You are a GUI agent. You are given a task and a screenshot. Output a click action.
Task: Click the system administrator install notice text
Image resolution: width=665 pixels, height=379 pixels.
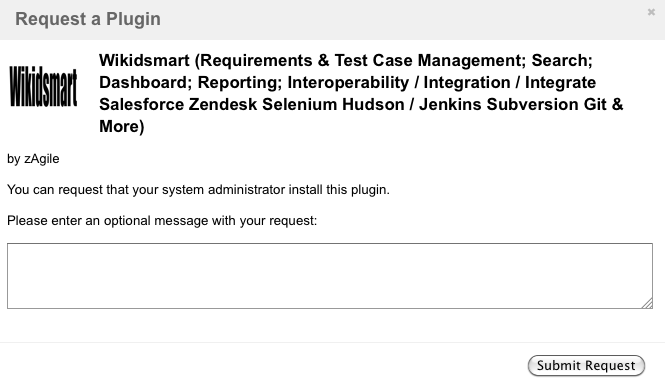point(198,190)
